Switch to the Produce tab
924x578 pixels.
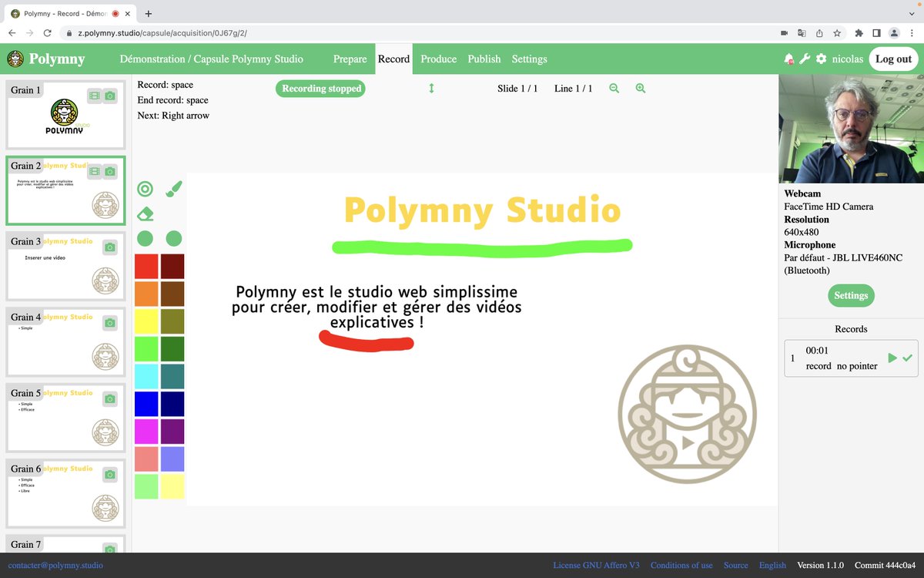click(x=439, y=59)
